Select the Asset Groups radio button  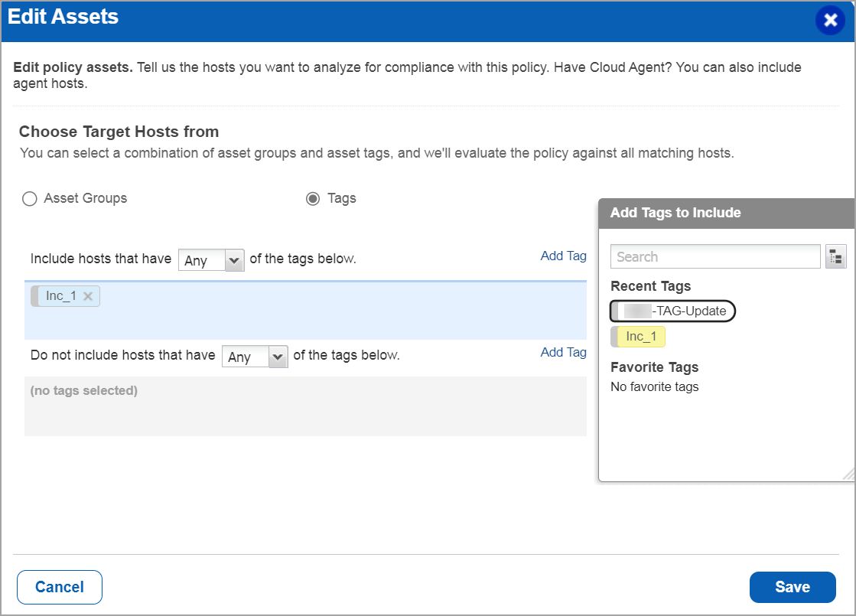(30, 199)
